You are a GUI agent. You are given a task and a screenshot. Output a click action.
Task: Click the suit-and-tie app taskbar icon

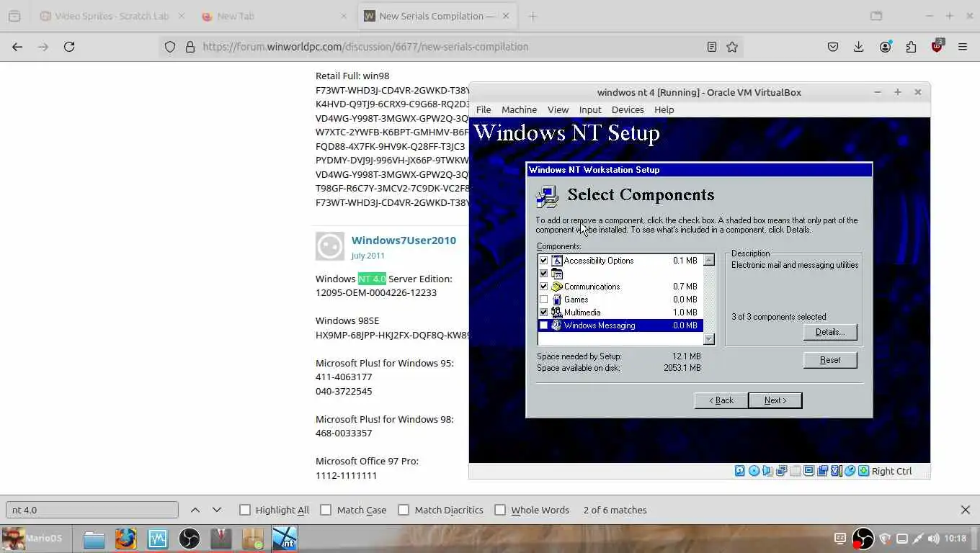(221, 539)
